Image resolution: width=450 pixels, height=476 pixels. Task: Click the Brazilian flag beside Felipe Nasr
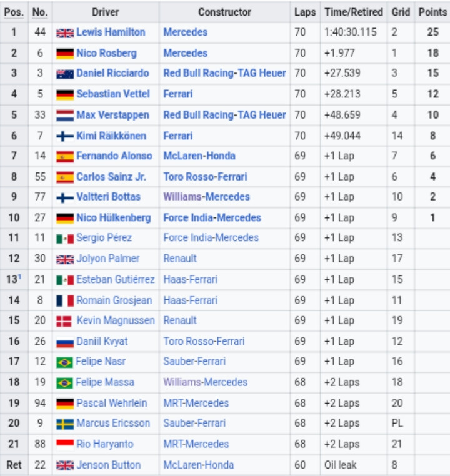point(64,362)
